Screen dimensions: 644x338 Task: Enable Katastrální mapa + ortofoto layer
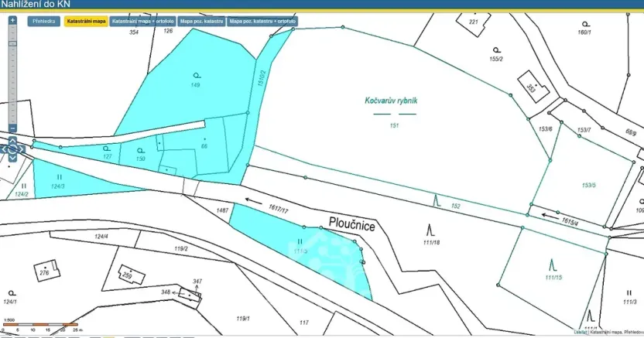coord(143,22)
